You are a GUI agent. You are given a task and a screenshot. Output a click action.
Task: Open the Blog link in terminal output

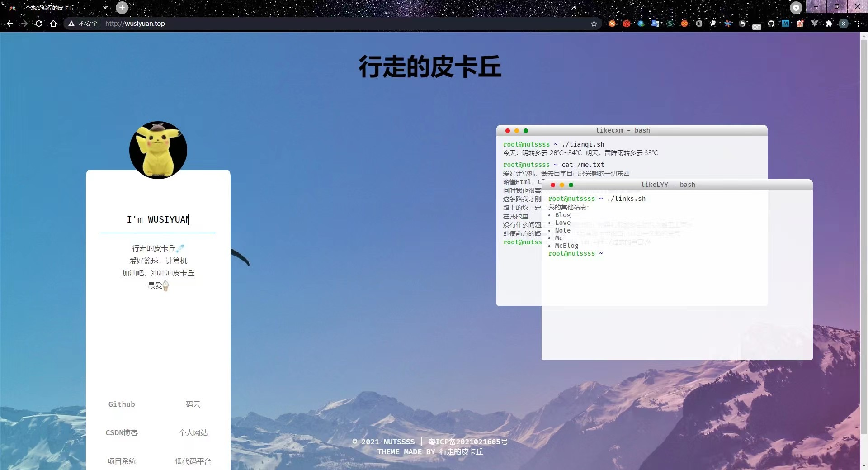click(x=562, y=215)
